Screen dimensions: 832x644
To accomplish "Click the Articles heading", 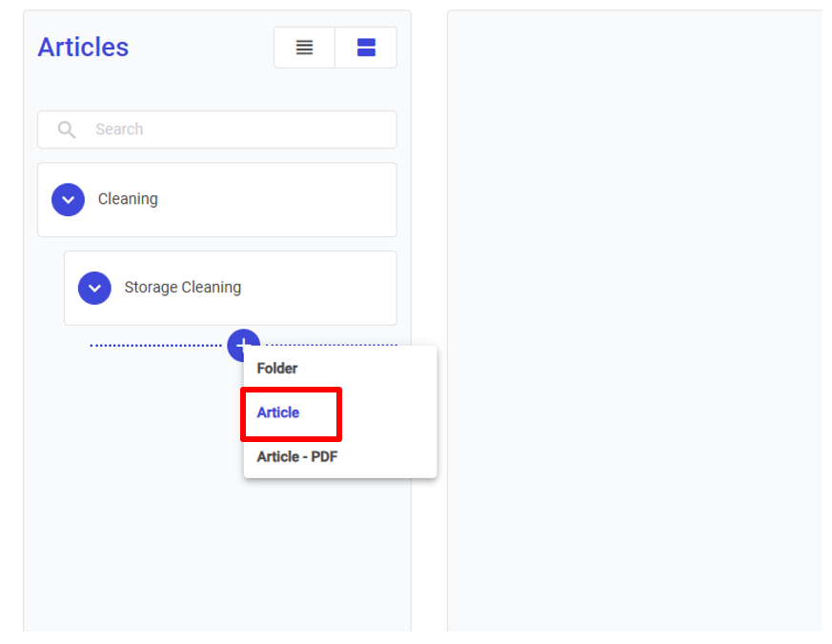I will [83, 48].
